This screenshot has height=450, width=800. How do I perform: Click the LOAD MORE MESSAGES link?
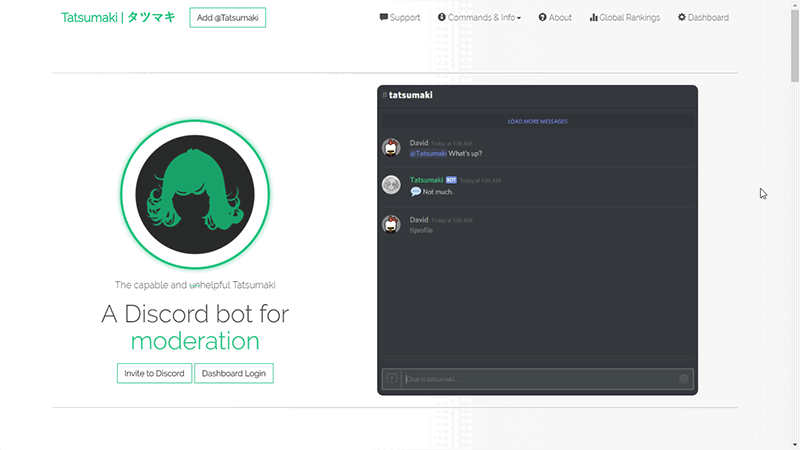click(x=537, y=122)
